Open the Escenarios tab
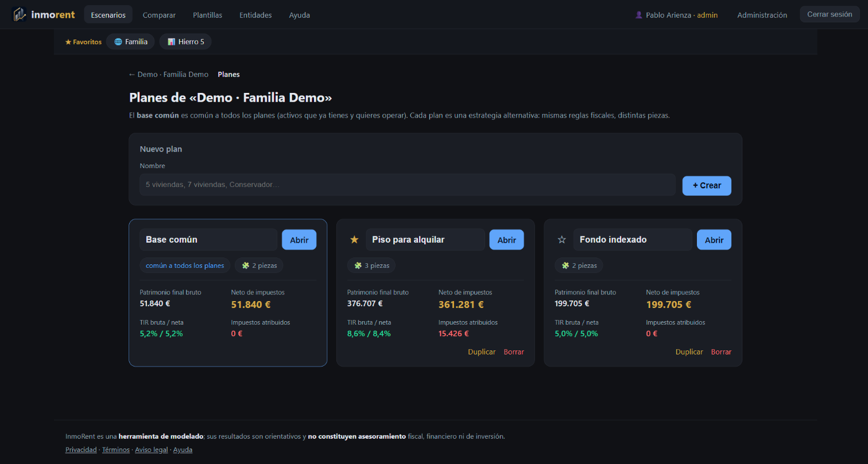This screenshot has width=868, height=464. [108, 15]
